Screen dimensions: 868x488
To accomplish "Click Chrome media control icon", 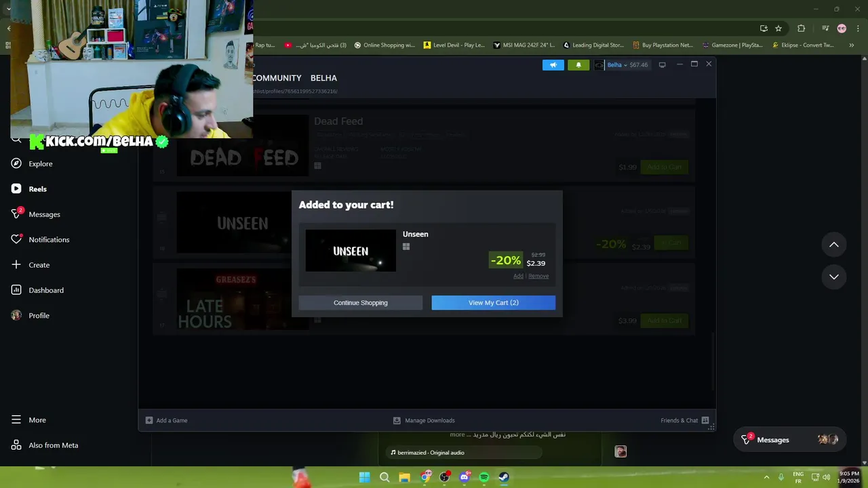I will [825, 28].
